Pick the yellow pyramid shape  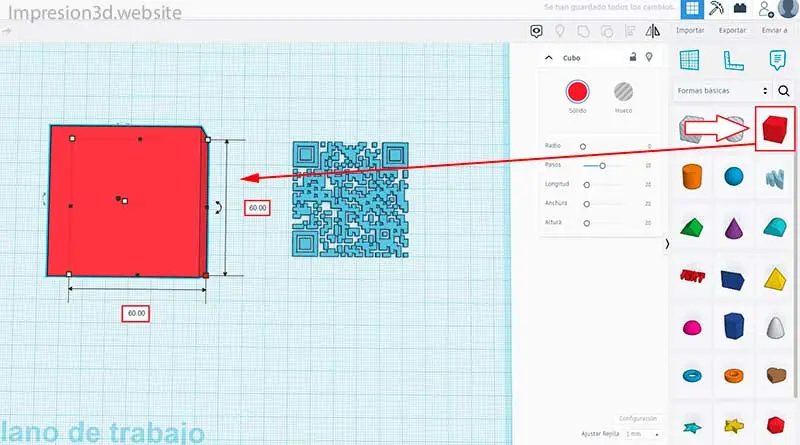(775, 279)
